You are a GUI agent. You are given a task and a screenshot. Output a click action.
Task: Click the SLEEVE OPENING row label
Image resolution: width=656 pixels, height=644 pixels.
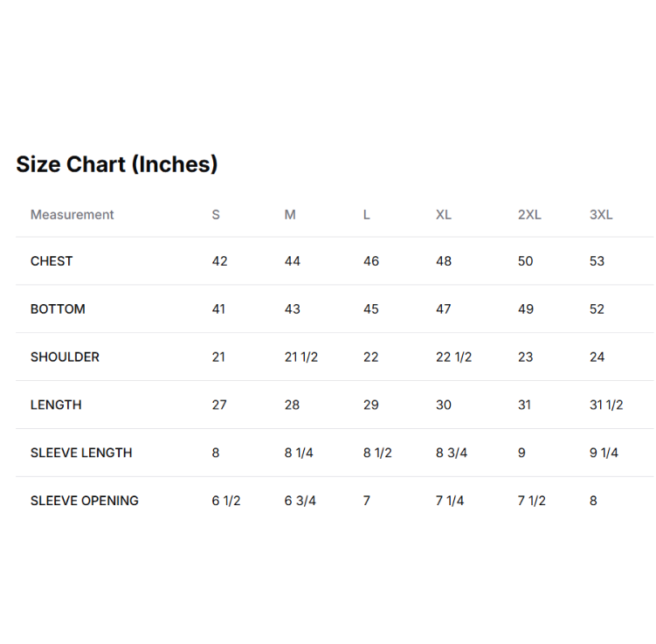point(85,501)
